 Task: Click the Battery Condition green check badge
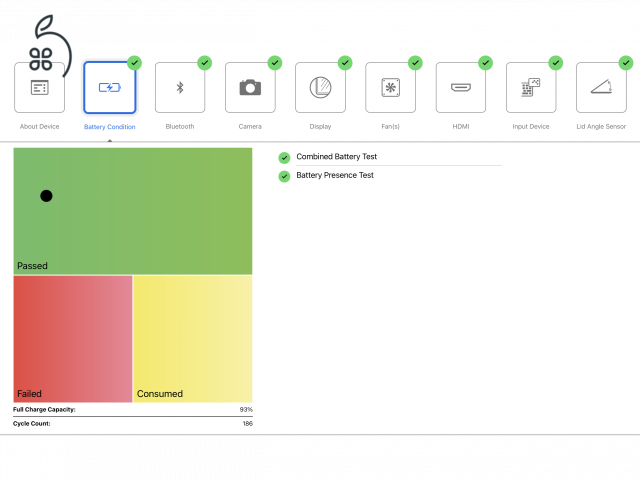pos(134,63)
